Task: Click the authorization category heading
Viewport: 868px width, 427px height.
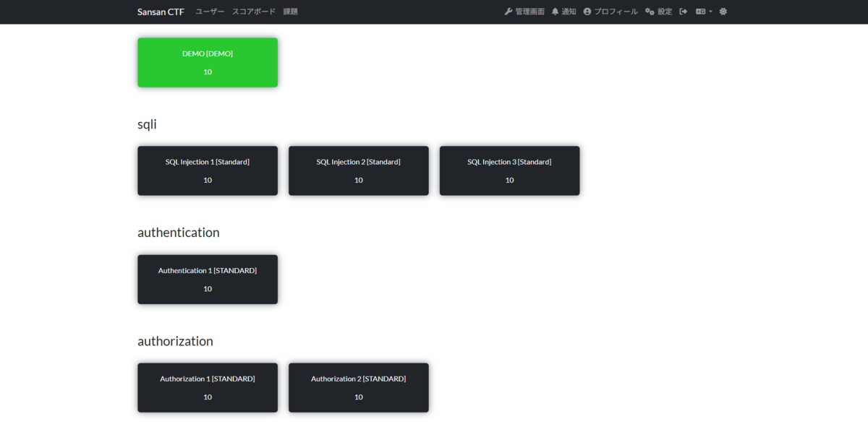Action: point(175,341)
